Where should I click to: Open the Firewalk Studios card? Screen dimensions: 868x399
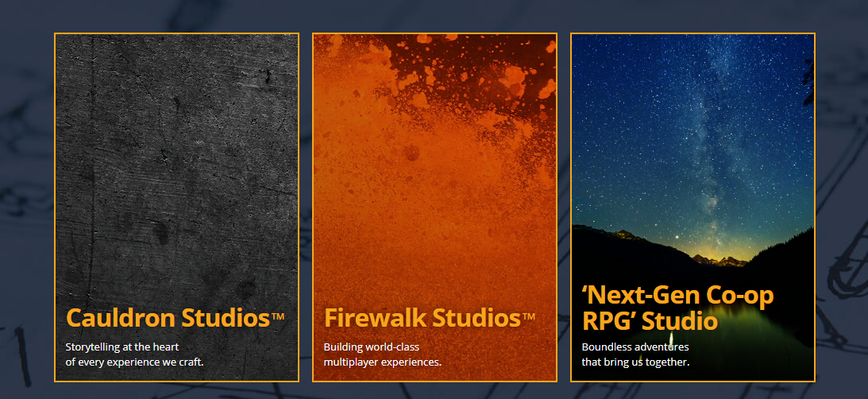tap(434, 207)
